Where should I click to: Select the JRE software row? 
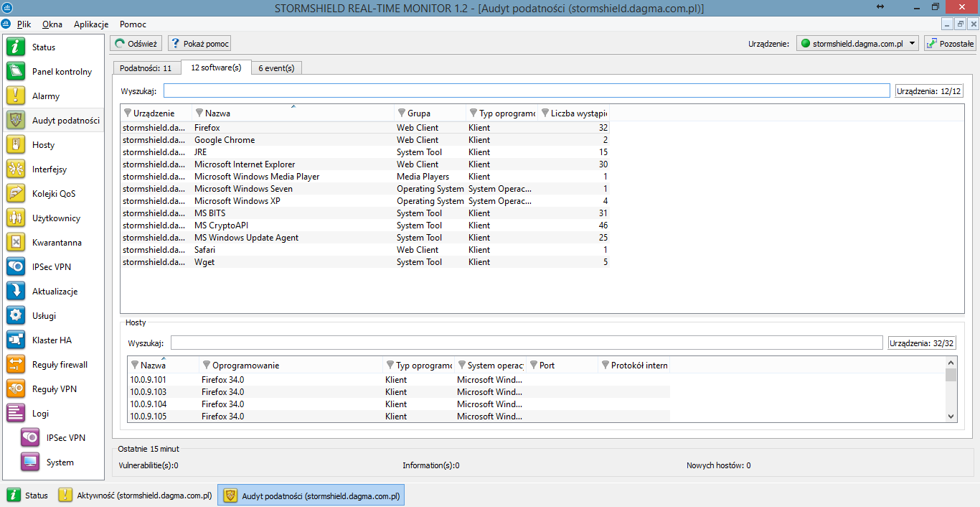365,152
